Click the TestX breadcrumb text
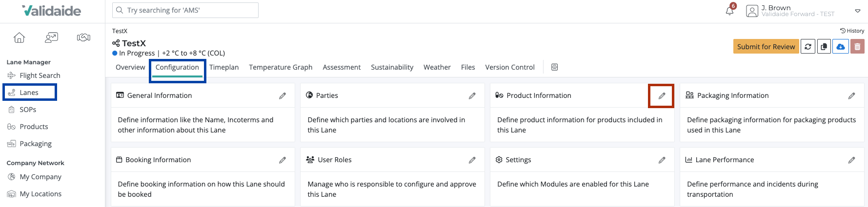Screen dimensions: 868x207 120,31
